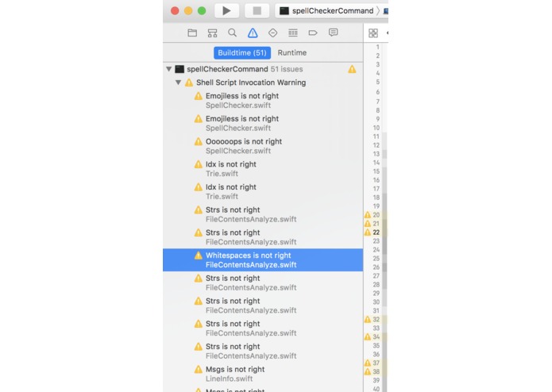Click warning marker on editor line 37

pyautogui.click(x=368, y=363)
